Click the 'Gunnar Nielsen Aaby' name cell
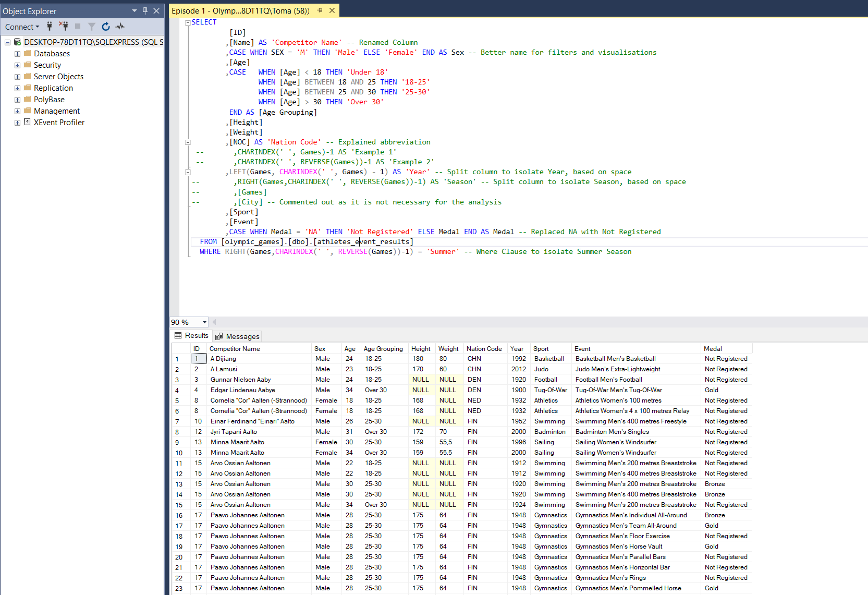The width and height of the screenshot is (868, 595). pos(259,380)
